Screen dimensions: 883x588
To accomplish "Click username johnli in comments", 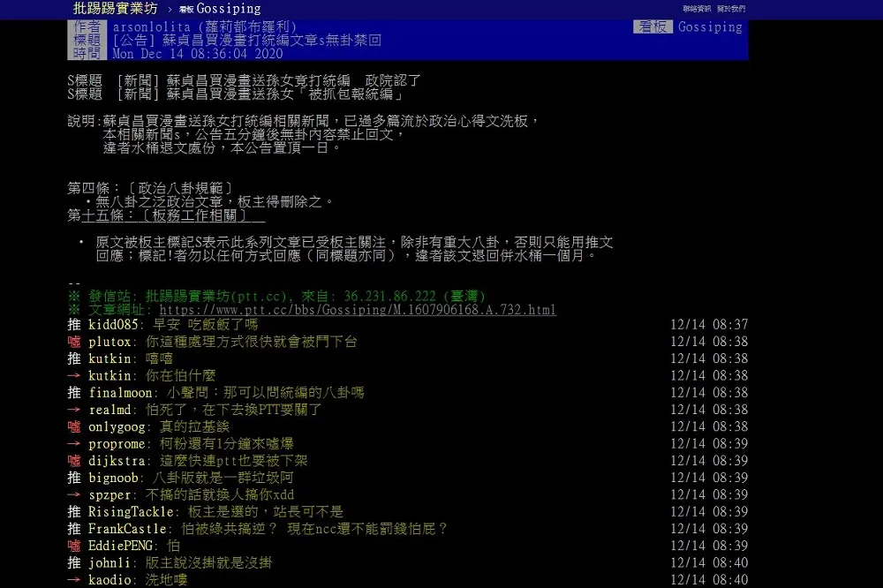I will [x=109, y=562].
